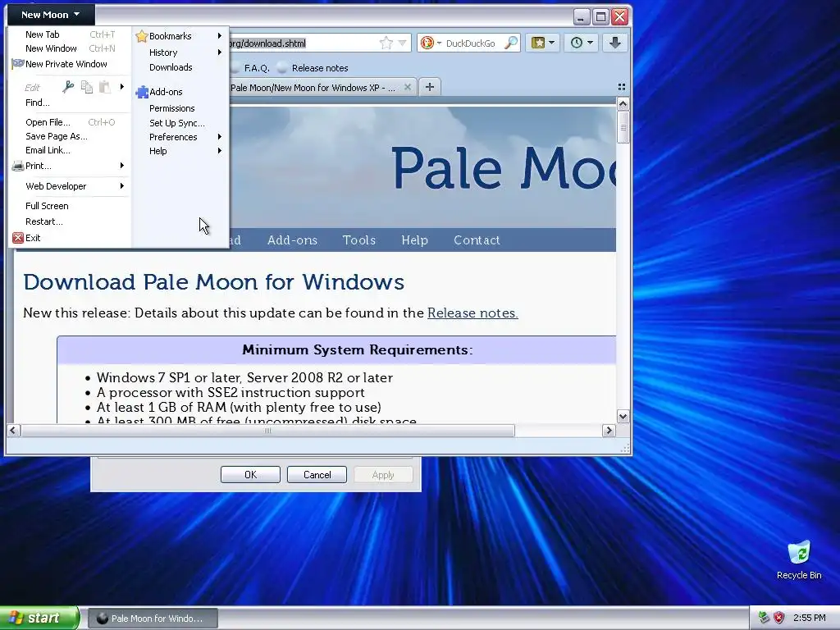The image size is (840, 630).
Task: Click OK in the background dialog
Action: click(x=251, y=475)
